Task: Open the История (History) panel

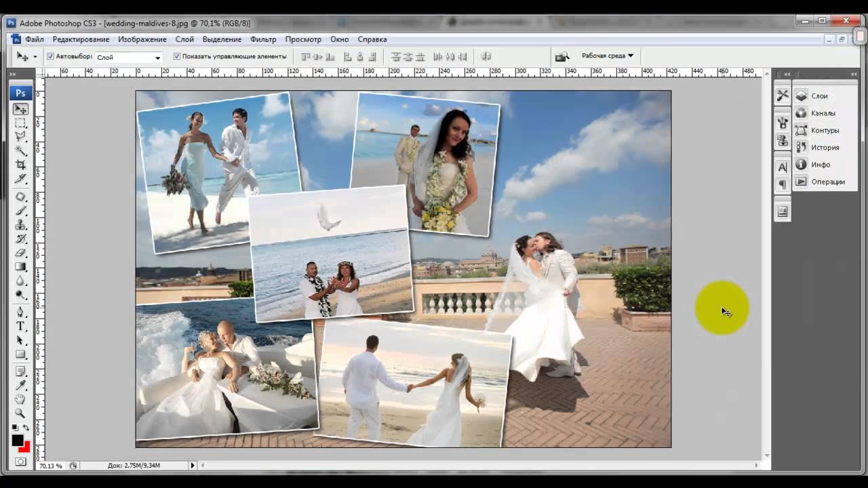Action: point(825,148)
